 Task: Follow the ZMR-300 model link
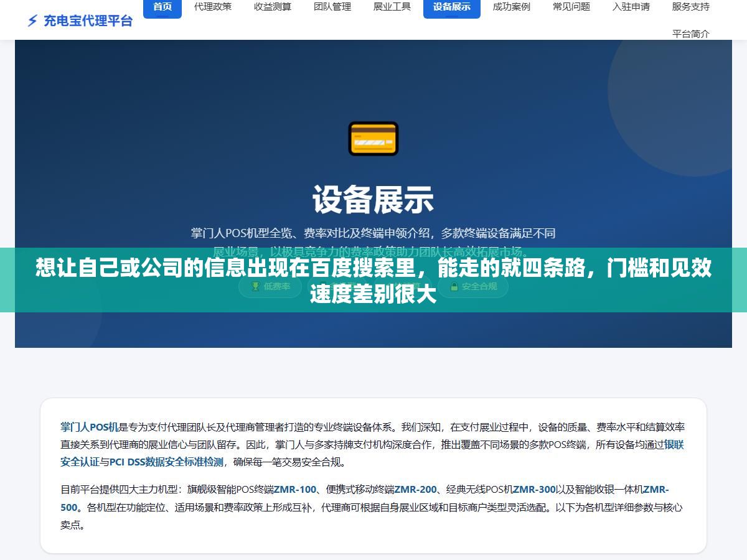[x=534, y=490]
